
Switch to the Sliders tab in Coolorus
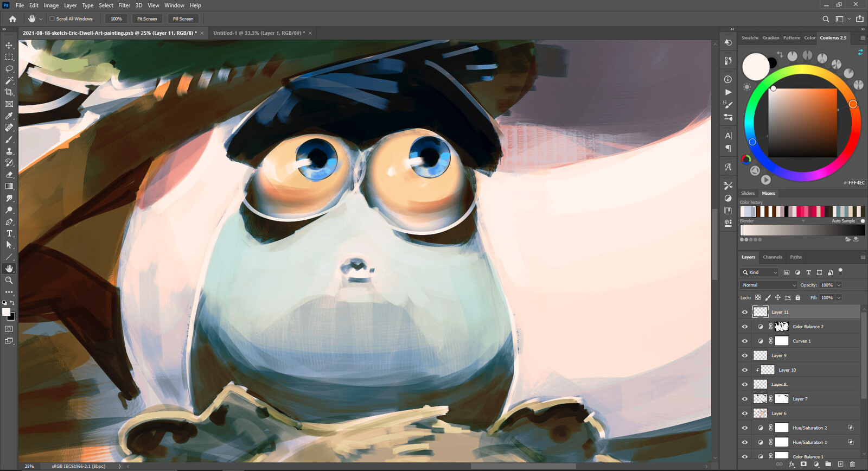[748, 193]
